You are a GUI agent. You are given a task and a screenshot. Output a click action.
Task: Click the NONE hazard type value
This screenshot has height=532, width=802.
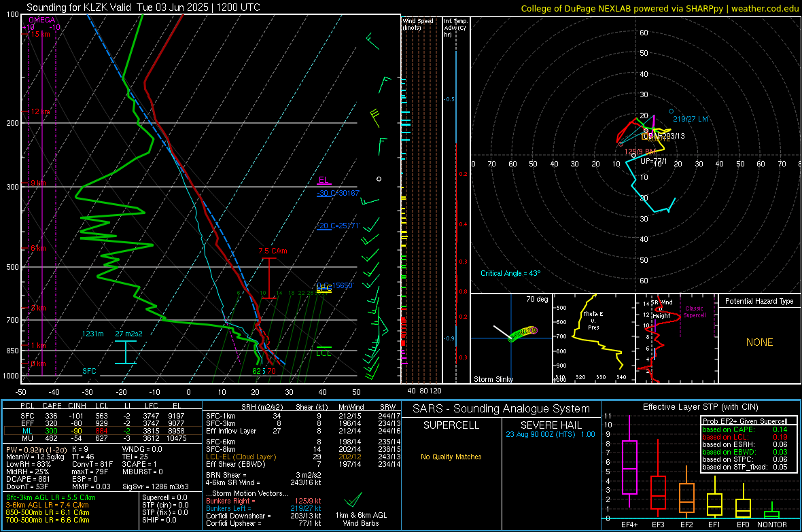tap(760, 342)
